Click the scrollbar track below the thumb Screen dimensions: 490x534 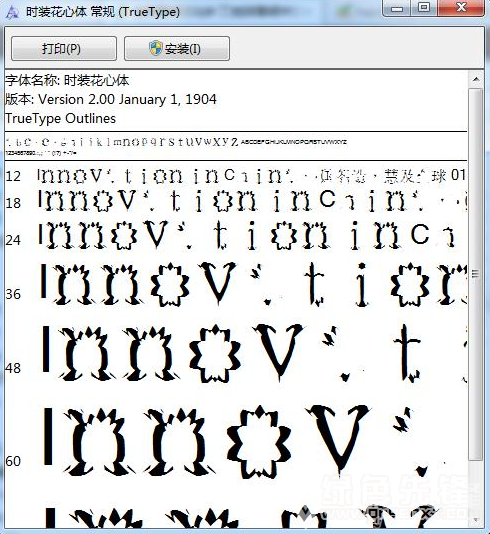[476, 485]
